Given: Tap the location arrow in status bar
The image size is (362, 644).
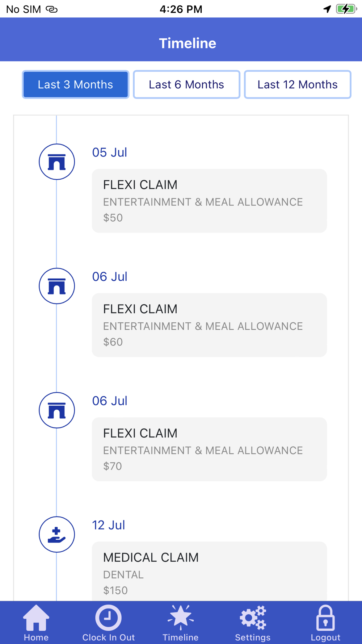Looking at the screenshot, I should (x=327, y=9).
